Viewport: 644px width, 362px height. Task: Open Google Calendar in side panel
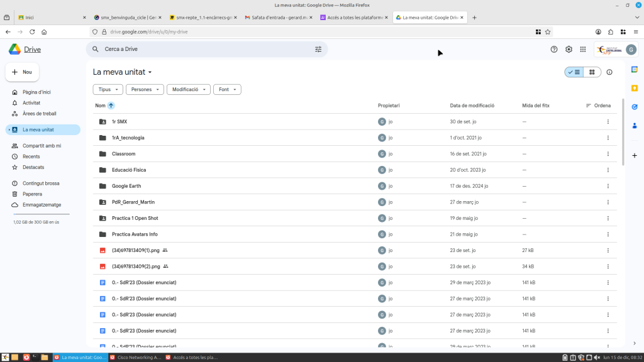(x=635, y=69)
